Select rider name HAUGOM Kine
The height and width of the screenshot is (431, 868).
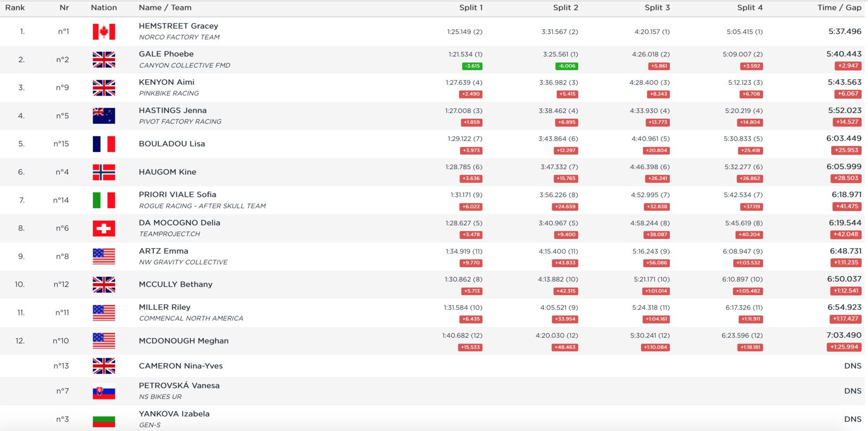168,172
